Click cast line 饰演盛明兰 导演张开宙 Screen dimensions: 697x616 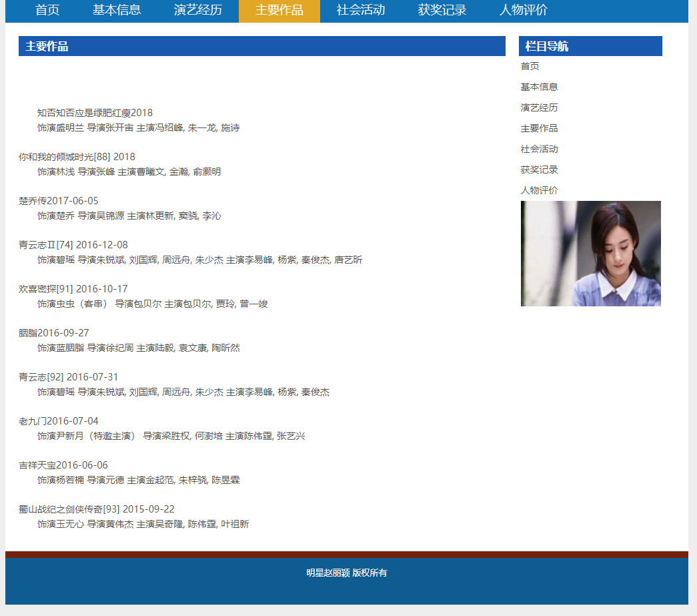click(x=138, y=128)
